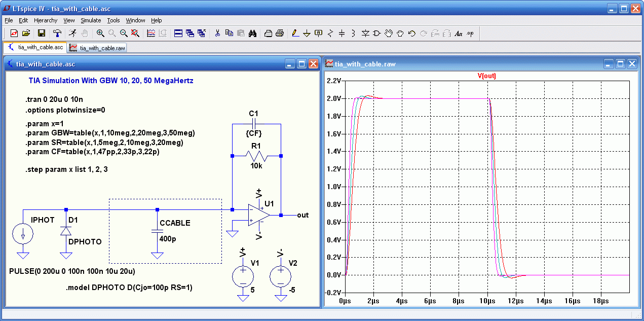The height and width of the screenshot is (321, 644).
Task: Click the Find binoculars icon
Action: (253, 33)
